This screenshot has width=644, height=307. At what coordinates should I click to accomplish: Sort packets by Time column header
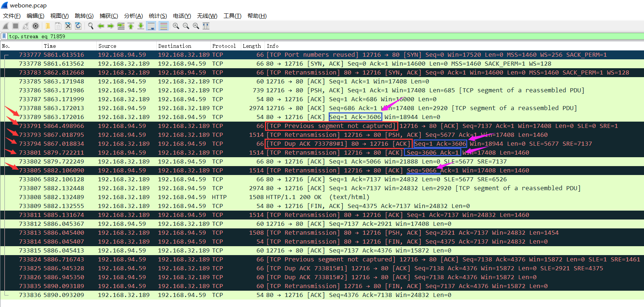pos(50,46)
